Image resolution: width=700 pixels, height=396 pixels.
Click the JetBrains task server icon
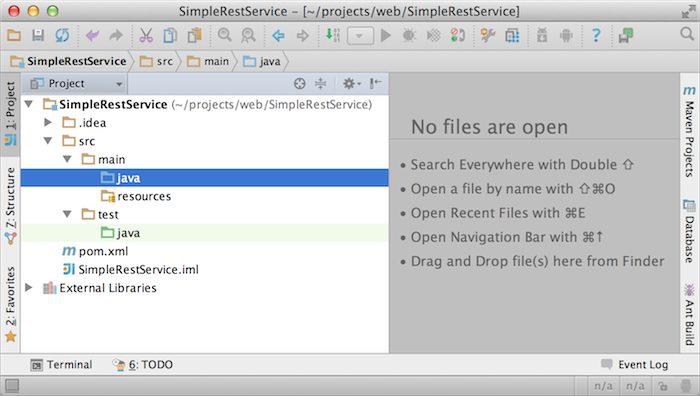[x=626, y=35]
